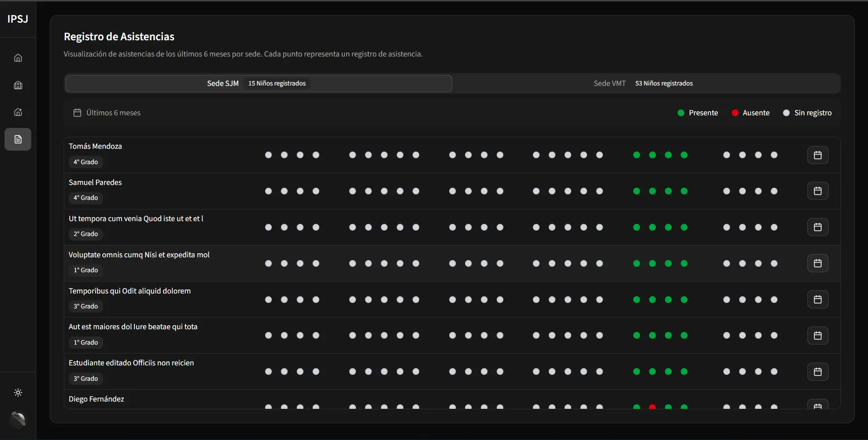This screenshot has height=440, width=868.
Task: Switch to the Sede SJM tab
Action: [x=258, y=84]
